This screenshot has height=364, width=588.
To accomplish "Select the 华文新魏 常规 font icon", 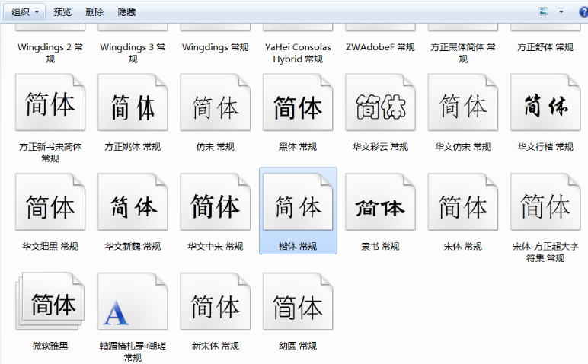I will click(133, 202).
